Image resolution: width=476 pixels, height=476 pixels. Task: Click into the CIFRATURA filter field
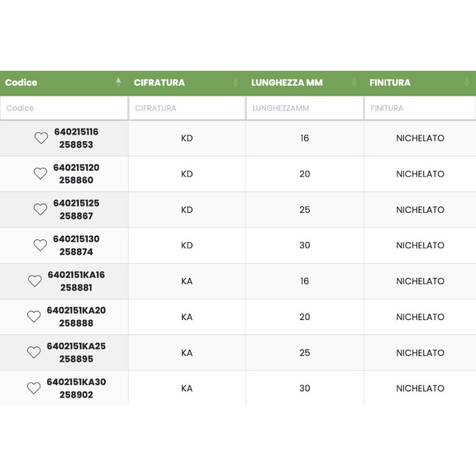point(187,108)
